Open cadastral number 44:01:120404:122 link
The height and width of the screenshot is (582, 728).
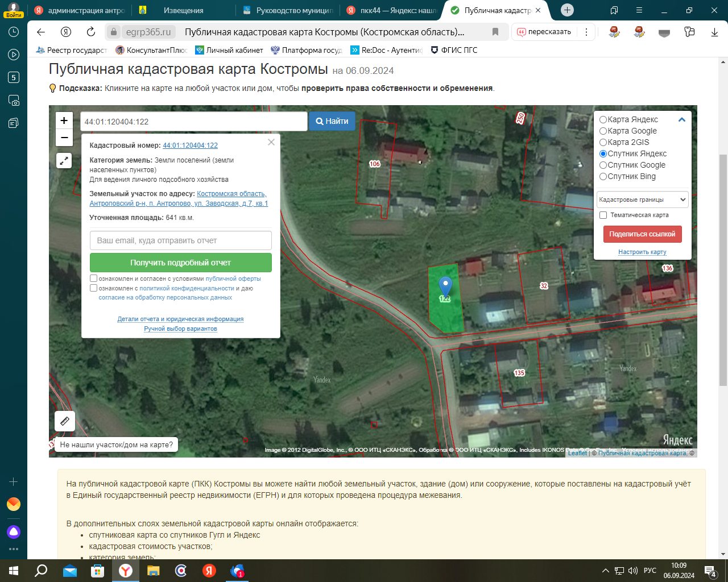(x=191, y=145)
